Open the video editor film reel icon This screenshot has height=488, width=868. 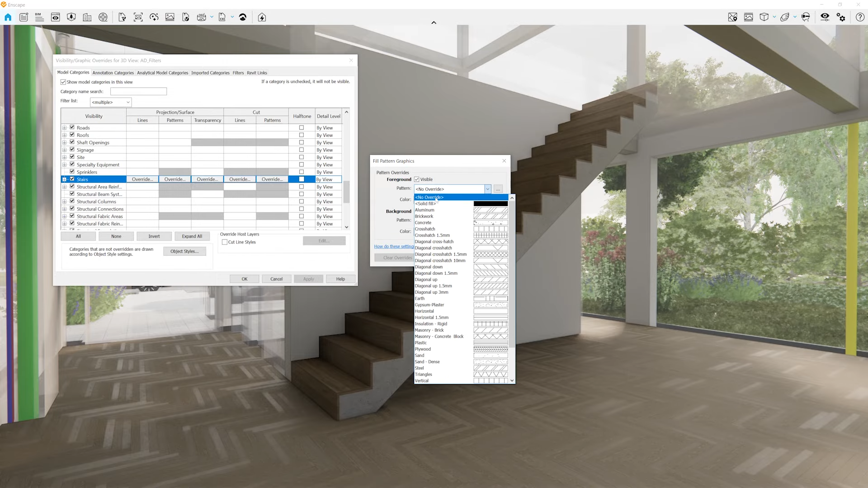(x=103, y=17)
